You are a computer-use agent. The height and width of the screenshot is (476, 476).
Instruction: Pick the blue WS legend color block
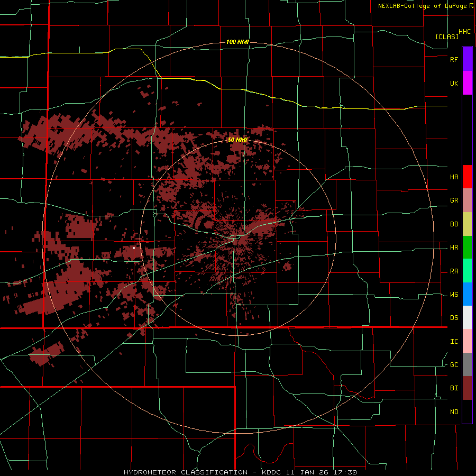pyautogui.click(x=467, y=294)
